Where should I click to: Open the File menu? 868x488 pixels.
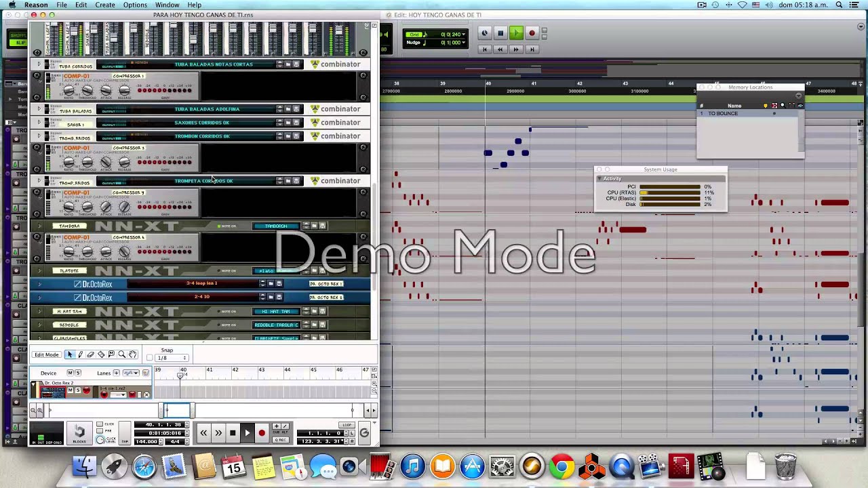click(x=62, y=5)
